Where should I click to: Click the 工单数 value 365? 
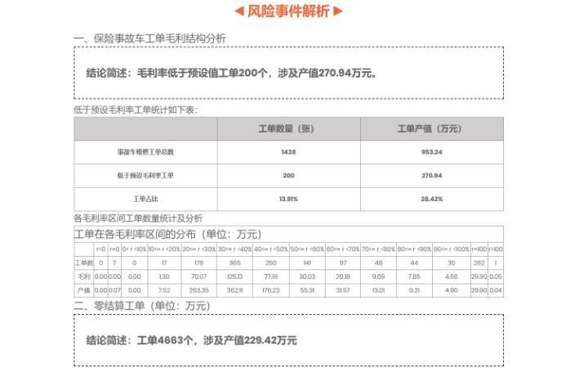(x=234, y=263)
